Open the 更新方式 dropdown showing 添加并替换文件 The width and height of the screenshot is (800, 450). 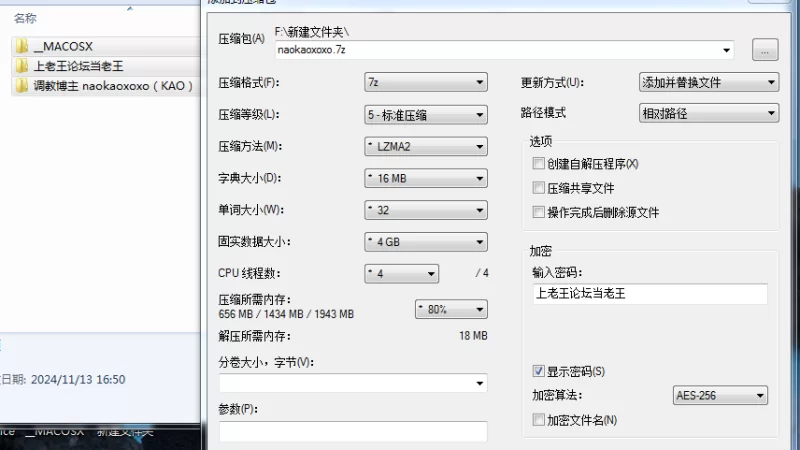click(709, 82)
